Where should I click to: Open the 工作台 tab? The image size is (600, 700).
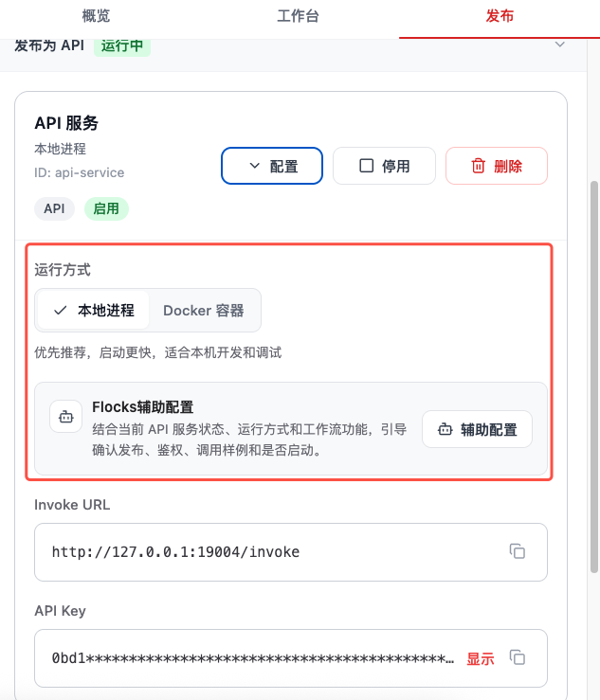coord(298,16)
